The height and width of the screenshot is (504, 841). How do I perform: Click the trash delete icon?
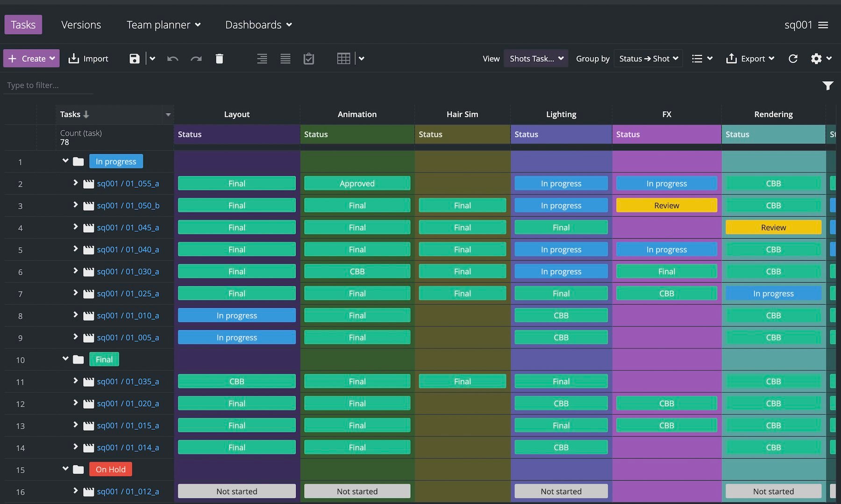(219, 58)
